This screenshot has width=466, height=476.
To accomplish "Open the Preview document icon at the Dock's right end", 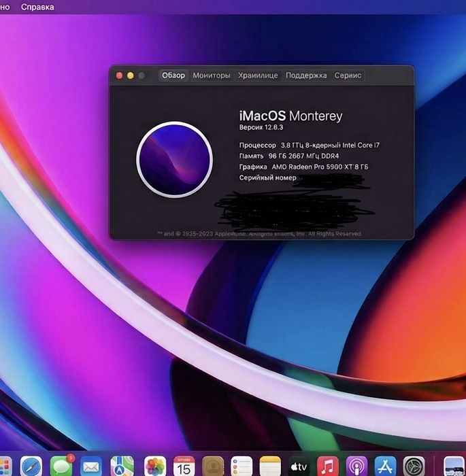I will click(x=454, y=466).
